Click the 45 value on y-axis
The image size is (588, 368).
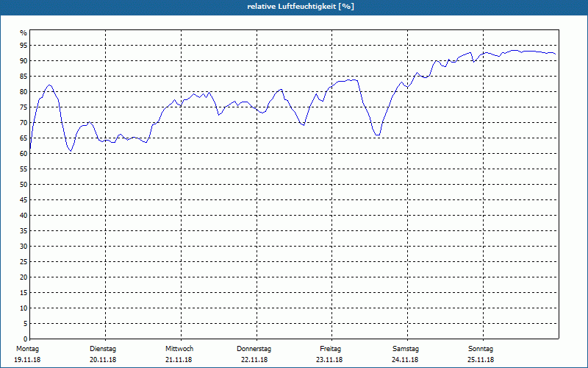(x=24, y=200)
